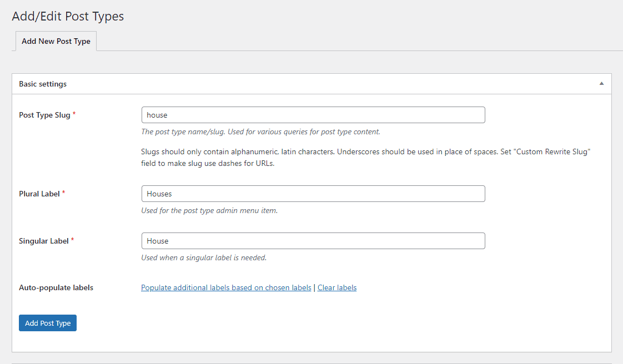Click the Post Type Slug field label
Viewport: 623px width, 364px height.
point(44,115)
